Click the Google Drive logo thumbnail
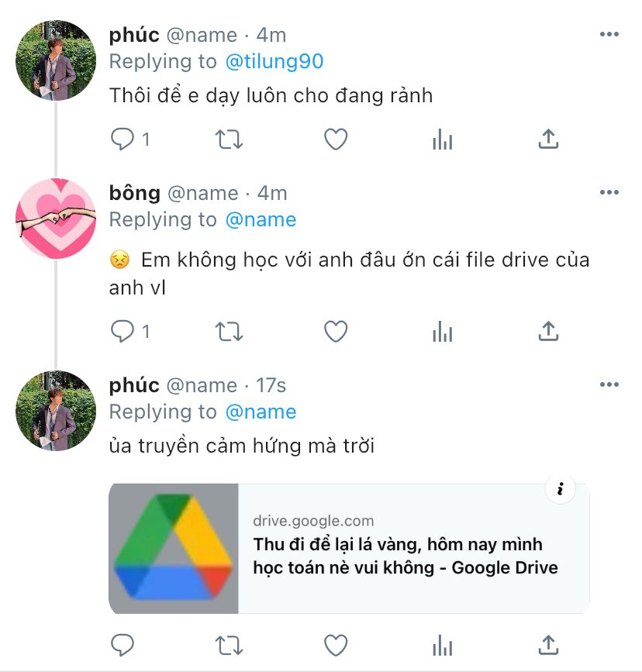 174,549
